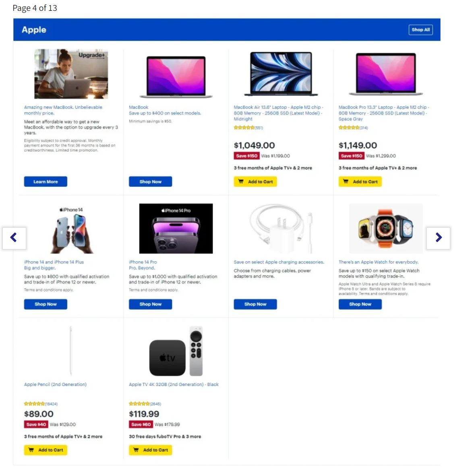View MacBook Air star rating reviews

click(x=248, y=128)
